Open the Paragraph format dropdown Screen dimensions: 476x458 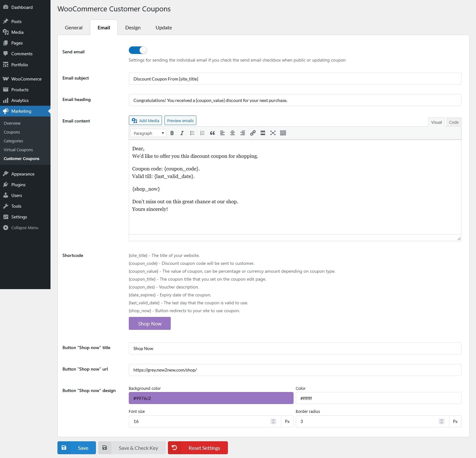[148, 133]
